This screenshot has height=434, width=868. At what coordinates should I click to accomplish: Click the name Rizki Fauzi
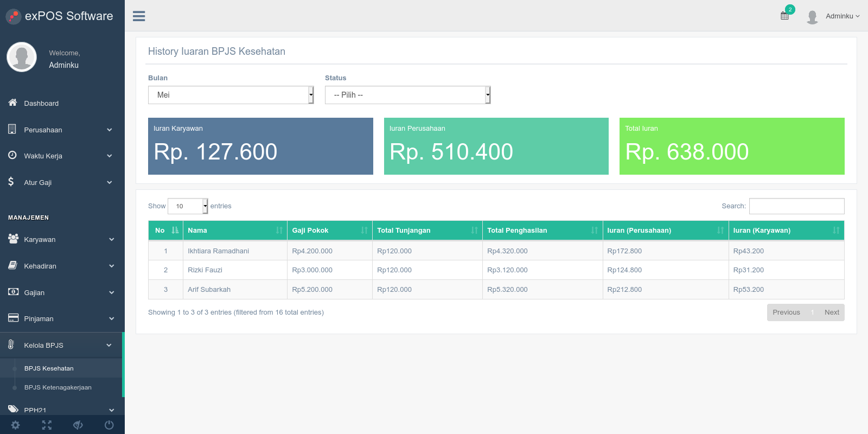pyautogui.click(x=205, y=270)
